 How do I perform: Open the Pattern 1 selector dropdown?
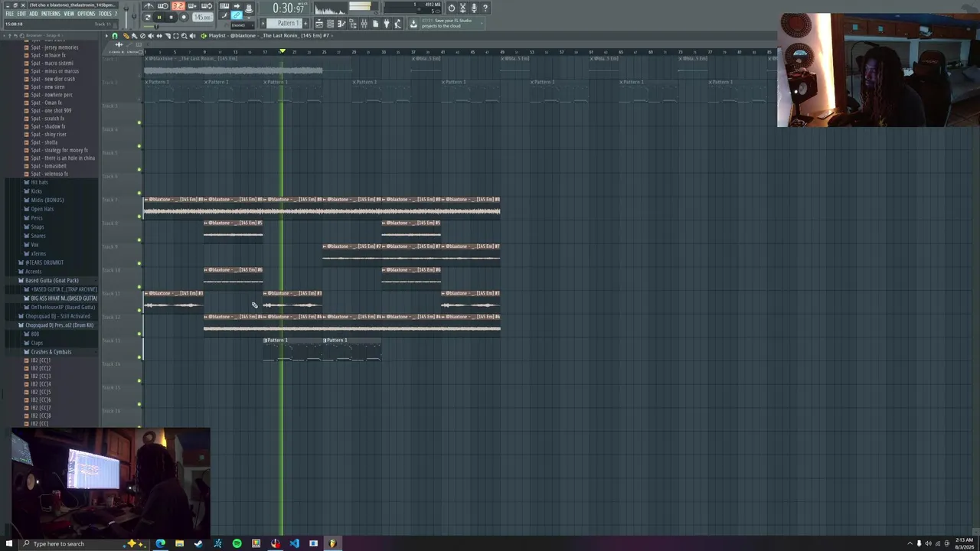tap(284, 24)
